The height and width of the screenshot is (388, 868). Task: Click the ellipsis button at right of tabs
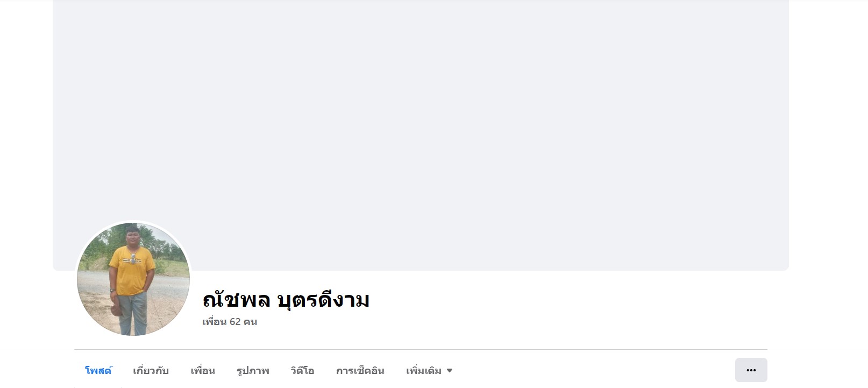point(751,370)
